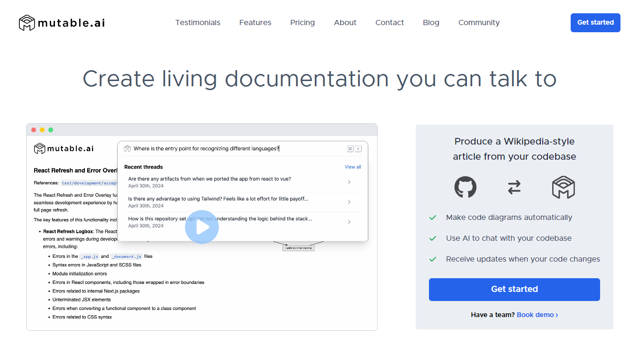
Task: Click 'Module initialization errors' list item
Action: [80, 273]
